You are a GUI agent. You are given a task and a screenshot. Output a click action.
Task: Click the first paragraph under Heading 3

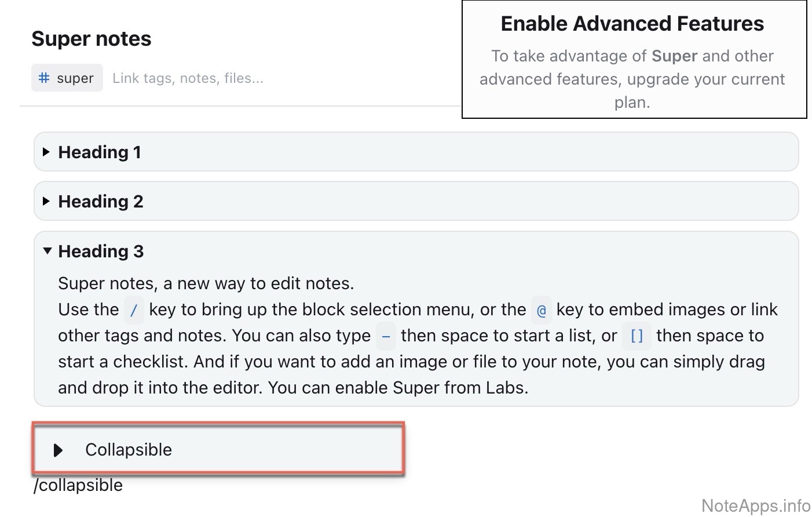click(206, 283)
